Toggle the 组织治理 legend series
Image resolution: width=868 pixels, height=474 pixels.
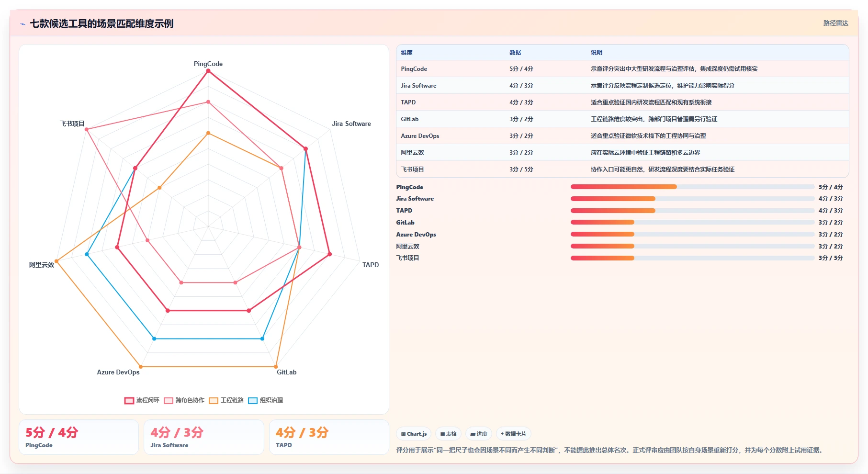coord(266,400)
